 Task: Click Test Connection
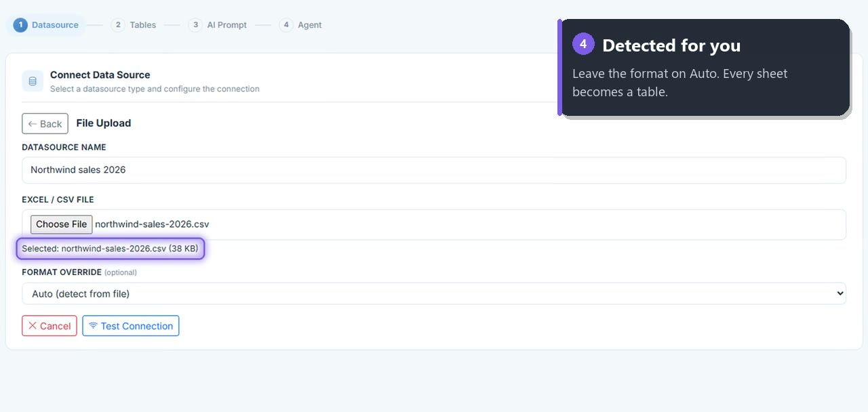coord(131,326)
